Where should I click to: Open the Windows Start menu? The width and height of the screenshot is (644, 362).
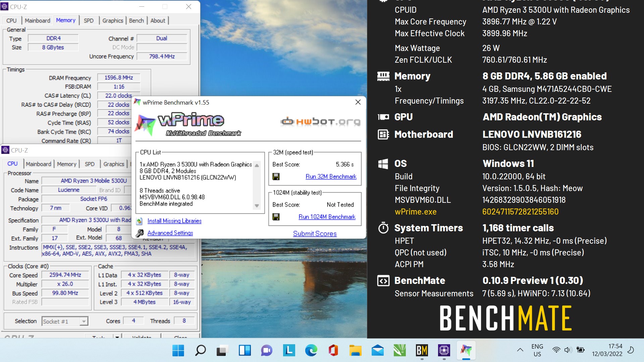(178, 351)
